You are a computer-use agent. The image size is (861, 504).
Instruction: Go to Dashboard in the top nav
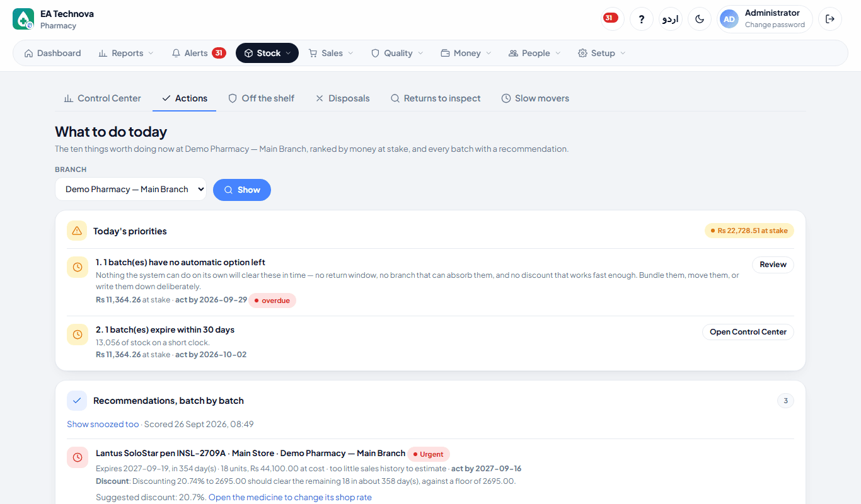click(x=53, y=53)
